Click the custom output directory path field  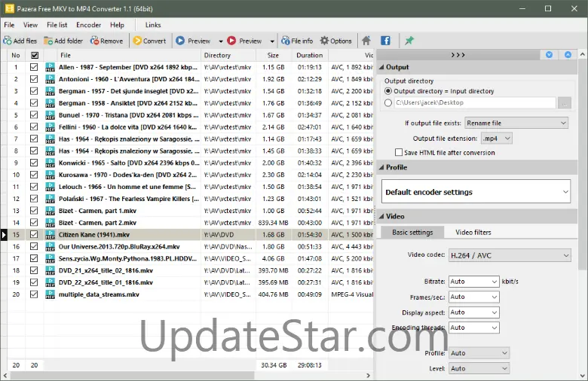click(475, 102)
